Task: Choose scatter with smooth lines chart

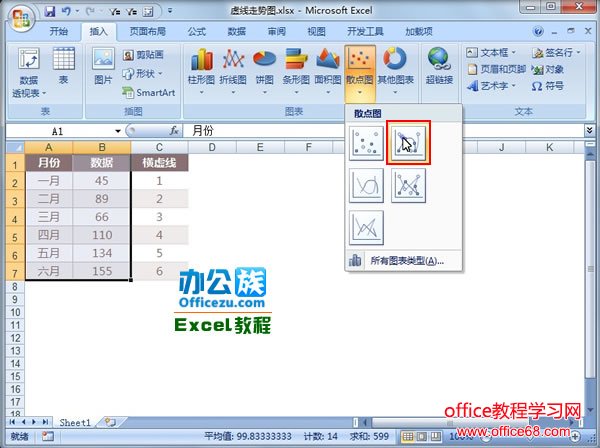Action: tap(367, 186)
